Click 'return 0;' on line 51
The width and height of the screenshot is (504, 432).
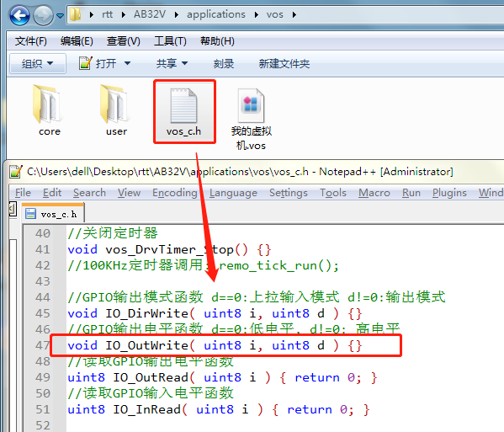321,410
